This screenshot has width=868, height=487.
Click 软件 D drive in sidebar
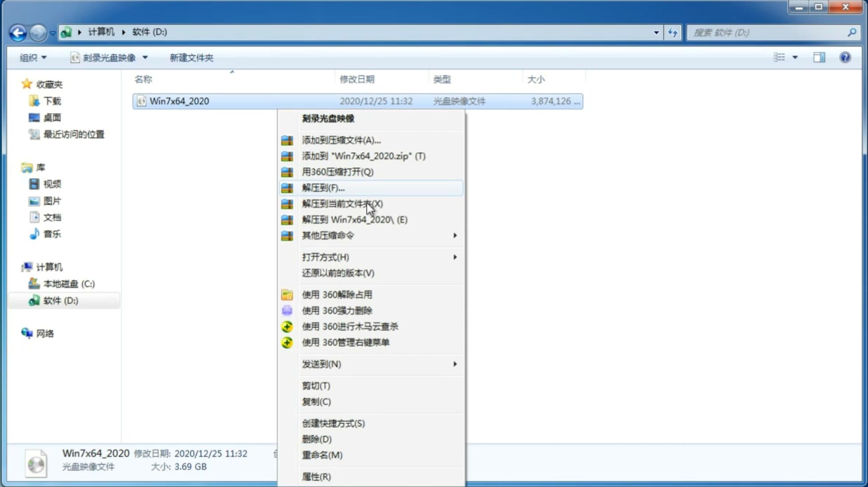click(x=59, y=300)
